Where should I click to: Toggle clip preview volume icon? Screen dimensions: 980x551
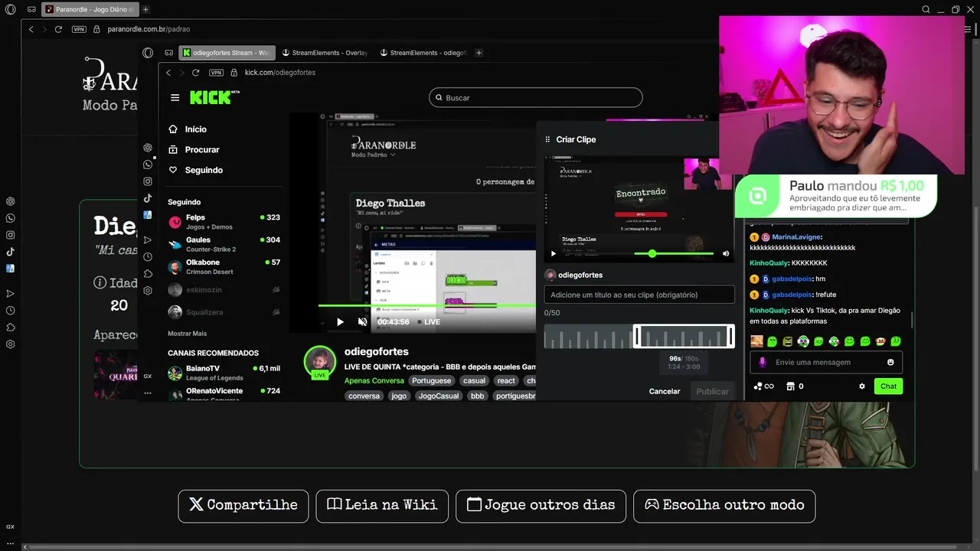click(x=726, y=253)
